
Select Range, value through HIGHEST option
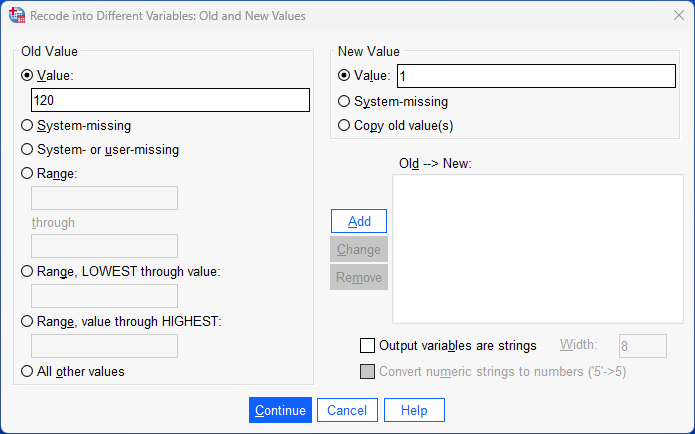(27, 321)
